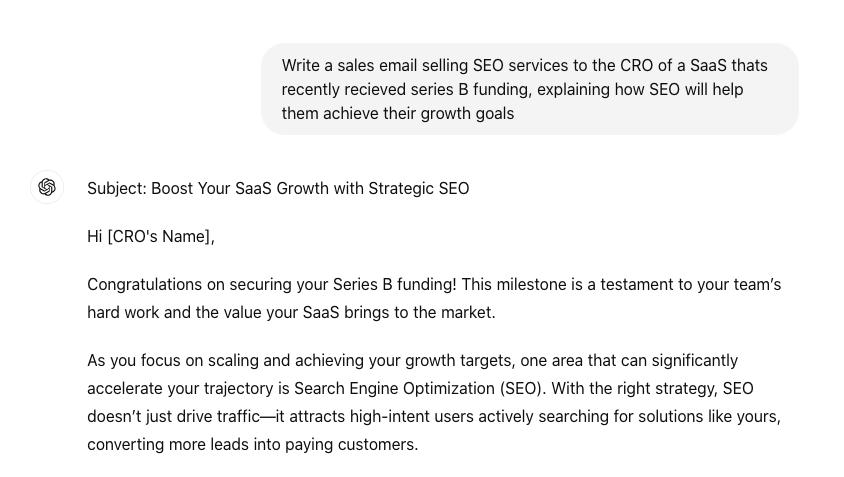The height and width of the screenshot is (477, 844).
Task: Click the "Hi [CRO's Name]," greeting line
Action: [x=151, y=236]
